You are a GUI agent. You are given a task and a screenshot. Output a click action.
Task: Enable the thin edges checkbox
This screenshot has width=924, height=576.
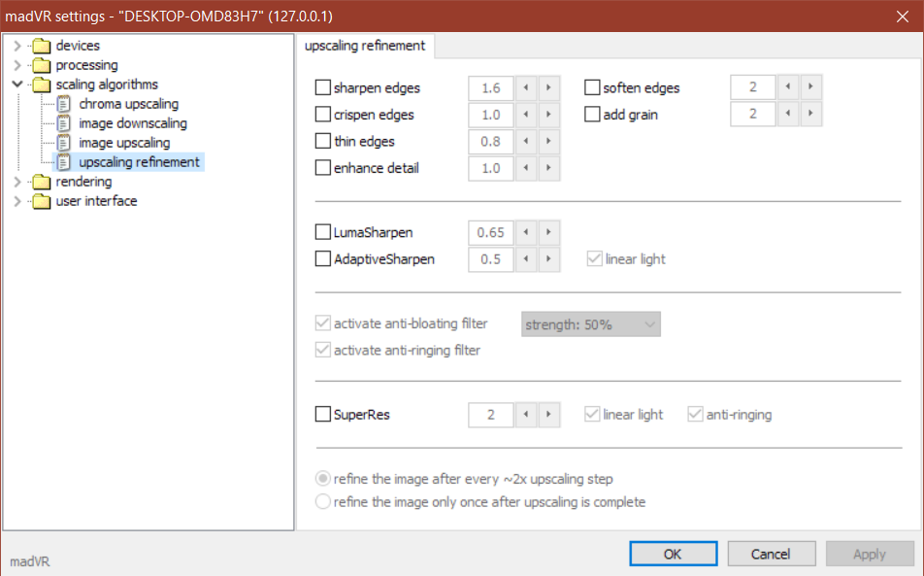click(323, 141)
